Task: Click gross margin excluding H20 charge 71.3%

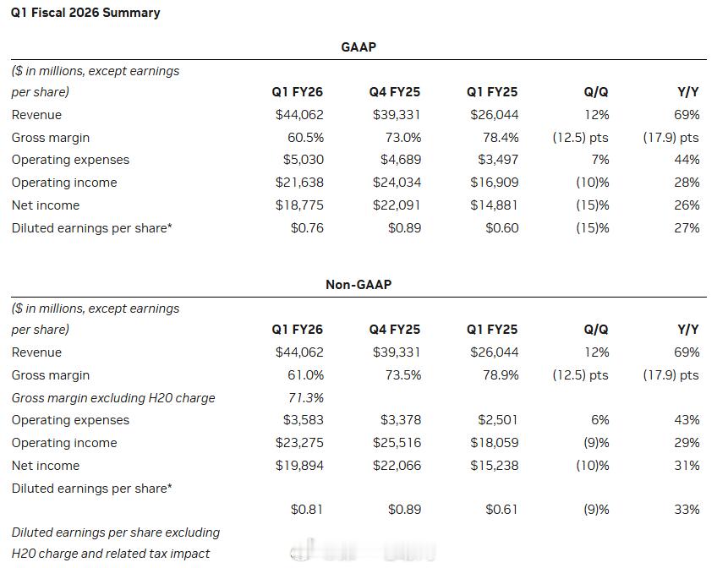Action: (305, 398)
